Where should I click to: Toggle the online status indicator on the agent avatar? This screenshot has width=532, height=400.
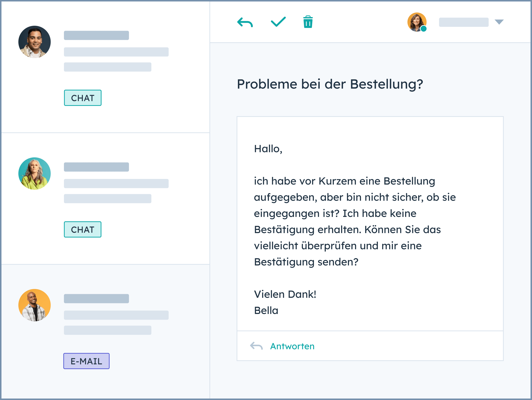(424, 28)
